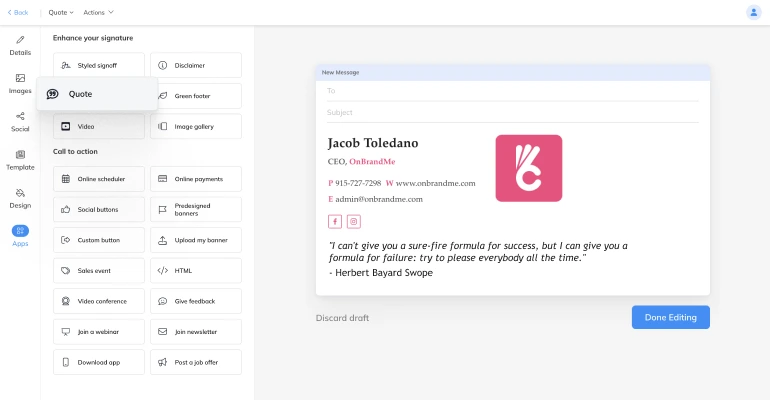
Task: Open the user profile avatar
Action: coord(753,12)
